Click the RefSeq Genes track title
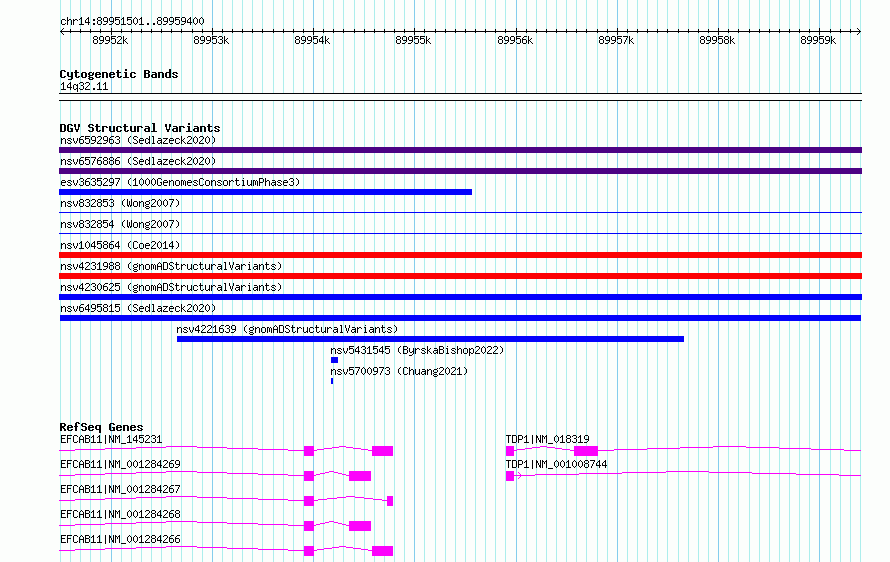Image resolution: width=890 pixels, height=562 pixels. (x=101, y=427)
